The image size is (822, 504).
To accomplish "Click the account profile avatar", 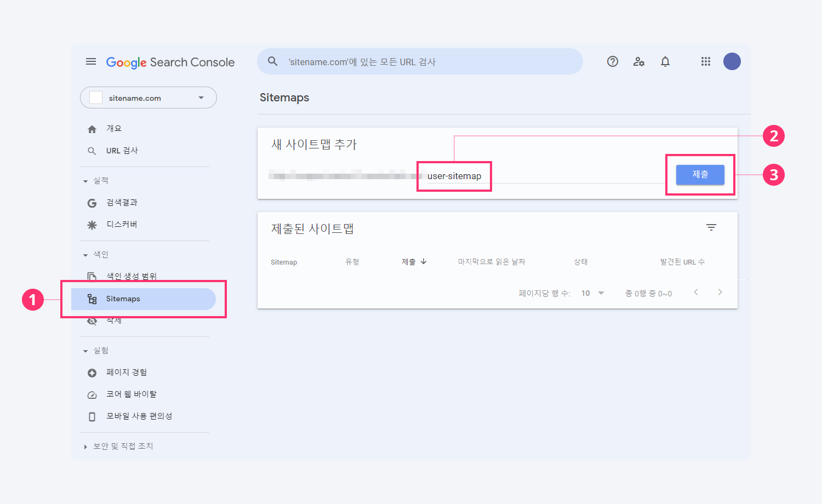I will [732, 62].
